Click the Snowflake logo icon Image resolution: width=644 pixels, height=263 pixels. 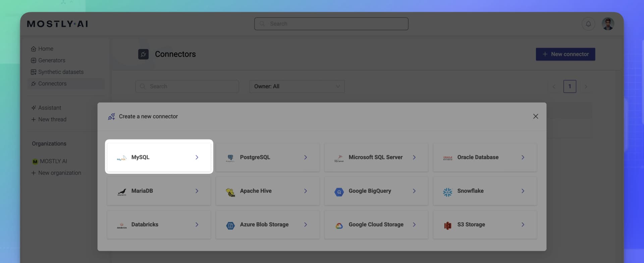pos(447,192)
